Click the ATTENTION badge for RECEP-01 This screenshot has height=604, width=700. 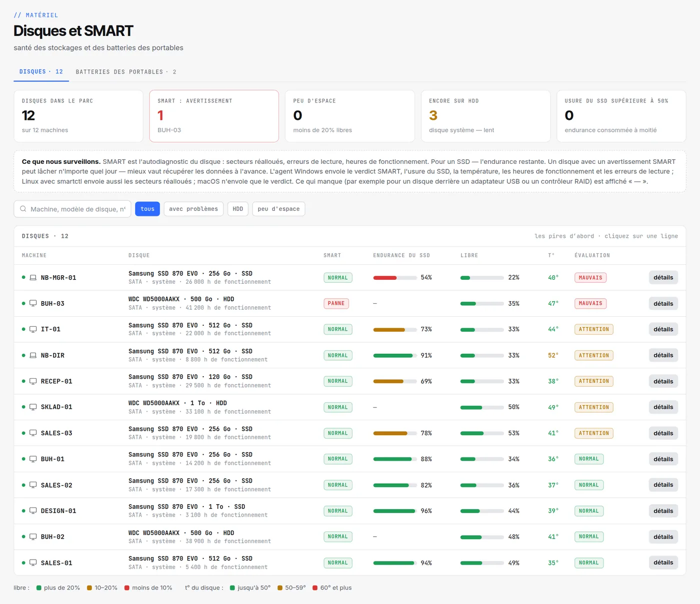click(x=593, y=381)
